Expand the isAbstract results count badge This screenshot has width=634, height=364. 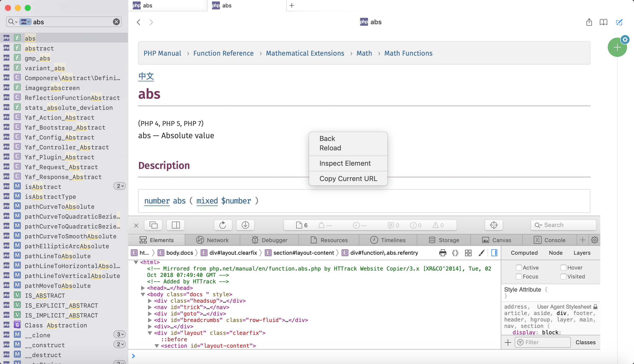pyautogui.click(x=120, y=186)
